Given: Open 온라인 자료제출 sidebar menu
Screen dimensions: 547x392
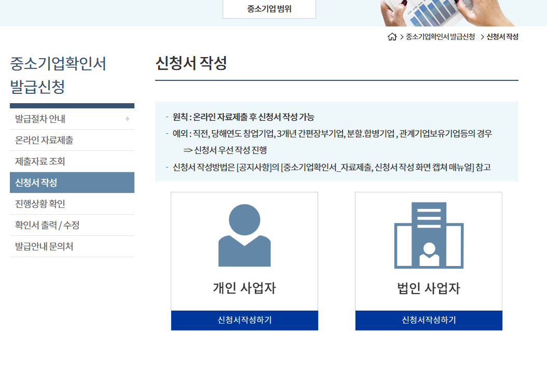Looking at the screenshot, I should pos(72,140).
